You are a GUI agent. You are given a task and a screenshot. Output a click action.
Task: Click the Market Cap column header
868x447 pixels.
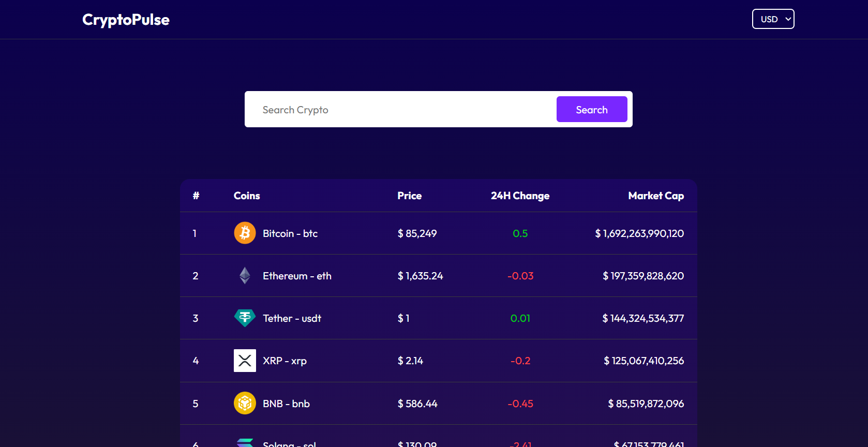click(x=656, y=196)
